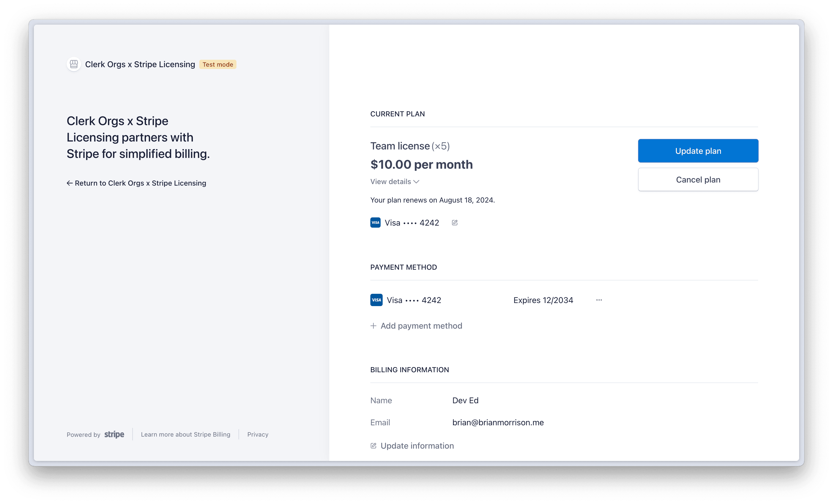Return to Clerk Orgs x Stripe Licensing
The width and height of the screenshot is (833, 504).
pos(136,183)
